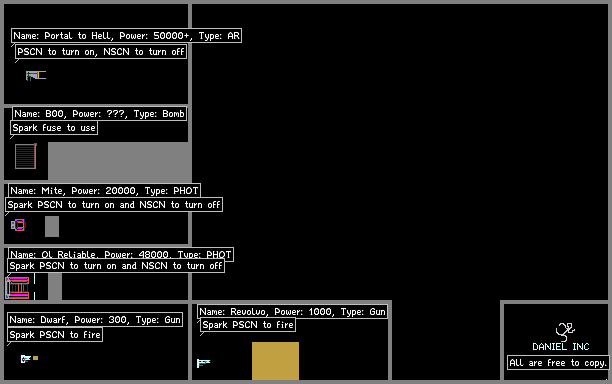Click the large gold target block

[x=276, y=361]
